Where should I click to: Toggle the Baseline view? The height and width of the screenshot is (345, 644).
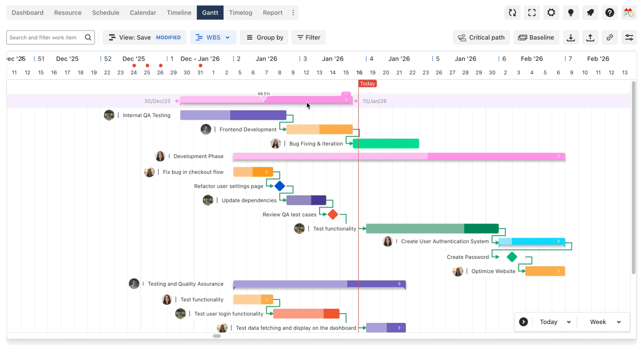coord(536,38)
